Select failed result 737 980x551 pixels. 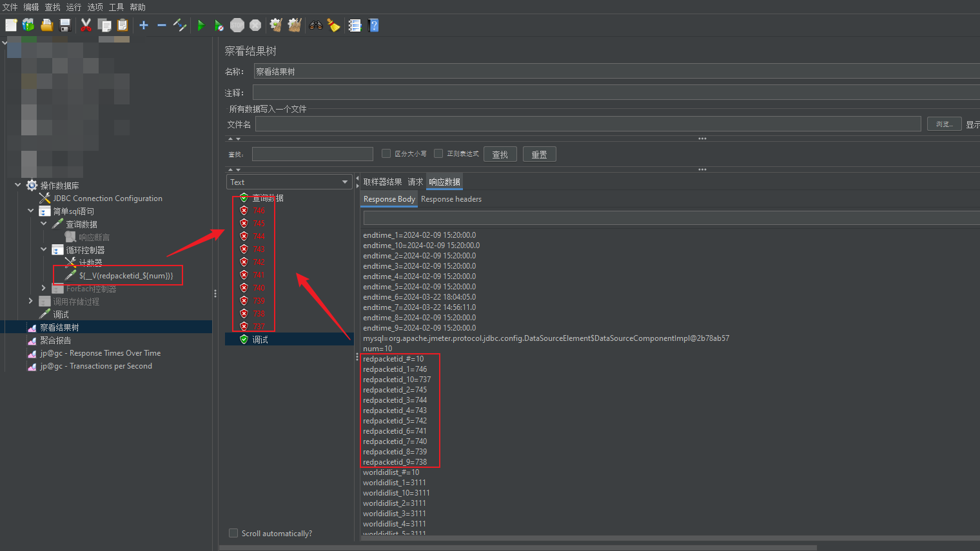point(259,327)
